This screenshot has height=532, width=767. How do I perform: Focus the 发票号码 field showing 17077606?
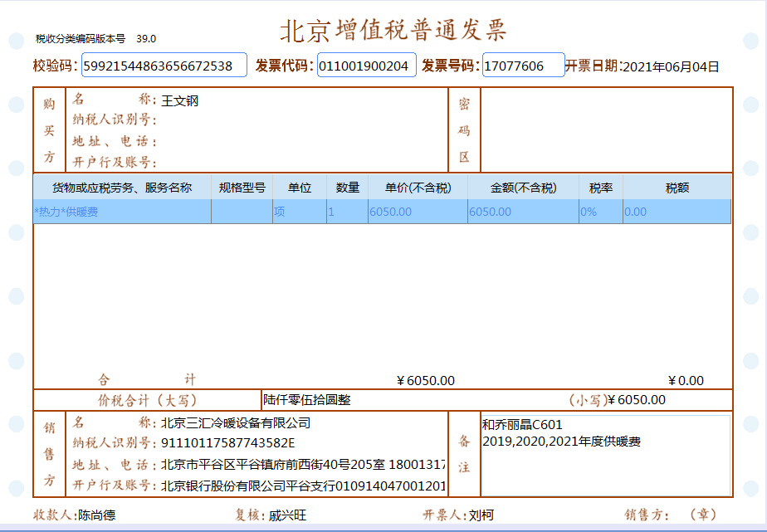click(x=524, y=65)
